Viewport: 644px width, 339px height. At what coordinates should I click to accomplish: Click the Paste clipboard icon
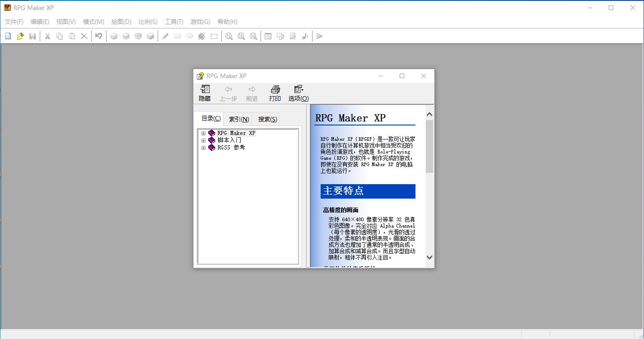point(72,36)
